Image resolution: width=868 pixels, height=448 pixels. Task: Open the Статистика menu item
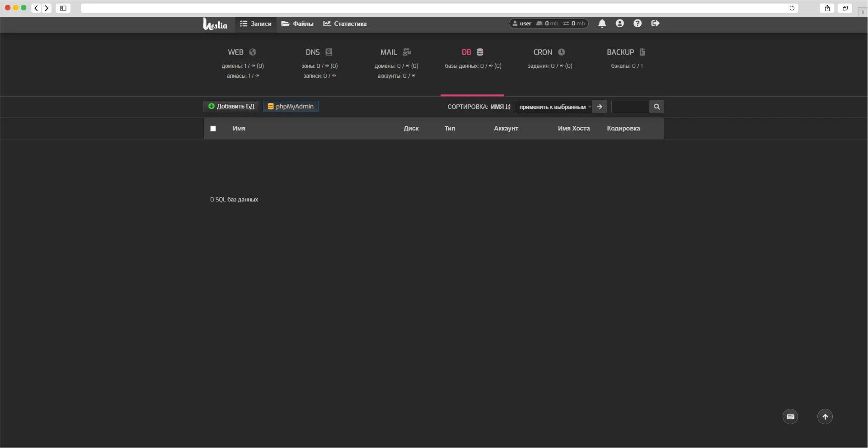(345, 24)
